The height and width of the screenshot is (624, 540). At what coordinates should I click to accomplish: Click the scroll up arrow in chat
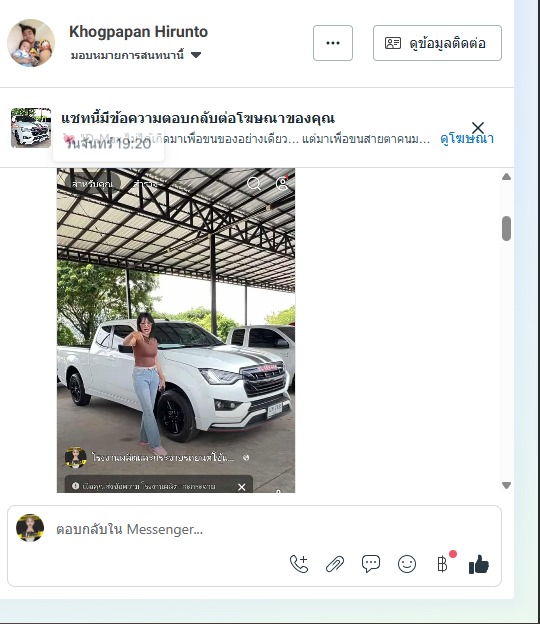click(x=506, y=177)
